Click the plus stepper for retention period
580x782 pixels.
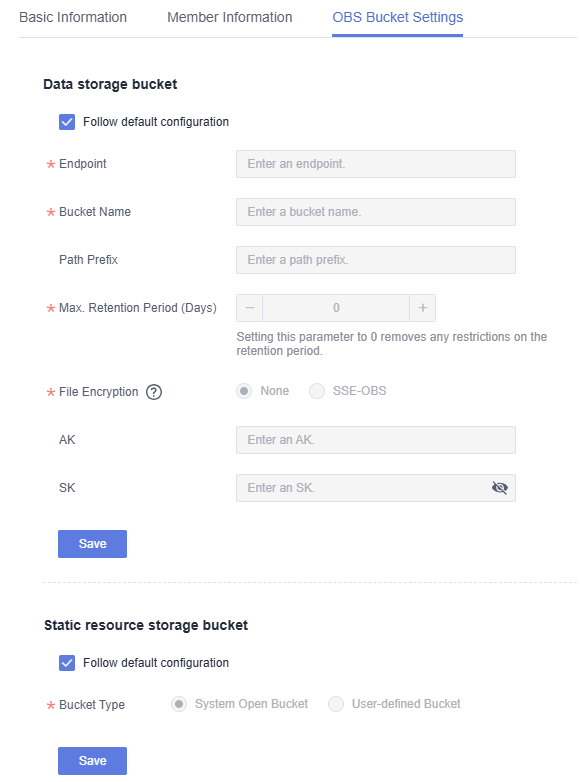coord(422,308)
